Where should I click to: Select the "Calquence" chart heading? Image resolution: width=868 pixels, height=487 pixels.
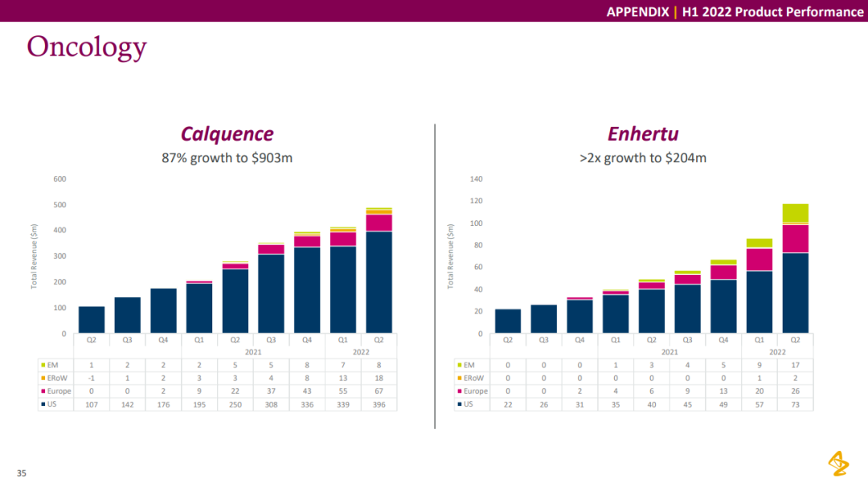click(x=227, y=134)
